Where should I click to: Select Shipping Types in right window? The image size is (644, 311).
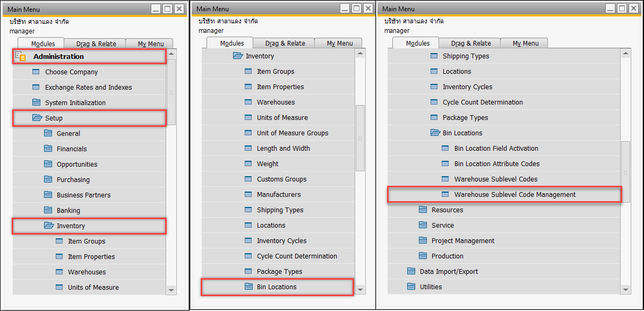(503, 56)
